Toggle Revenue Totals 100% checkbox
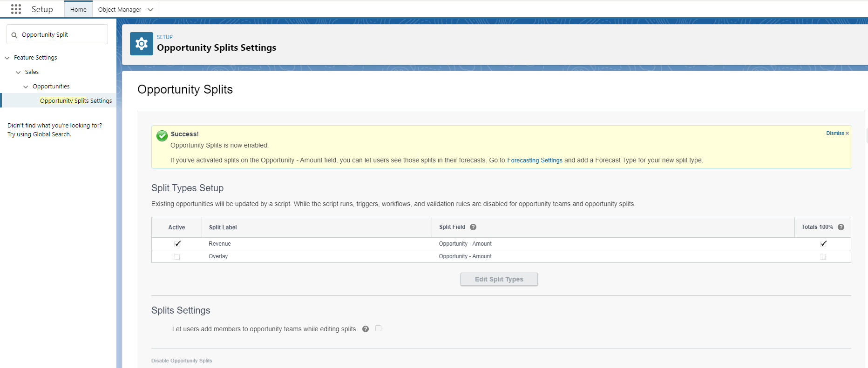 (823, 243)
